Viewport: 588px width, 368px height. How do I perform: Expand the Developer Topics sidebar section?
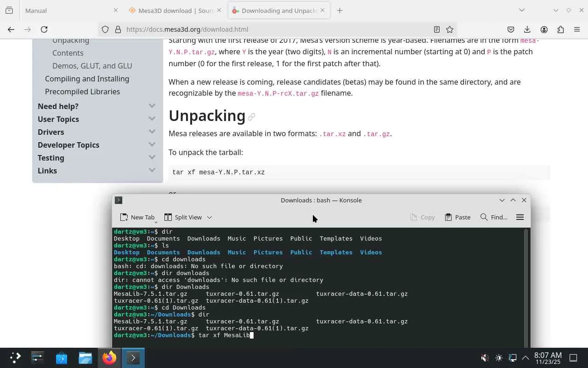coord(152,144)
